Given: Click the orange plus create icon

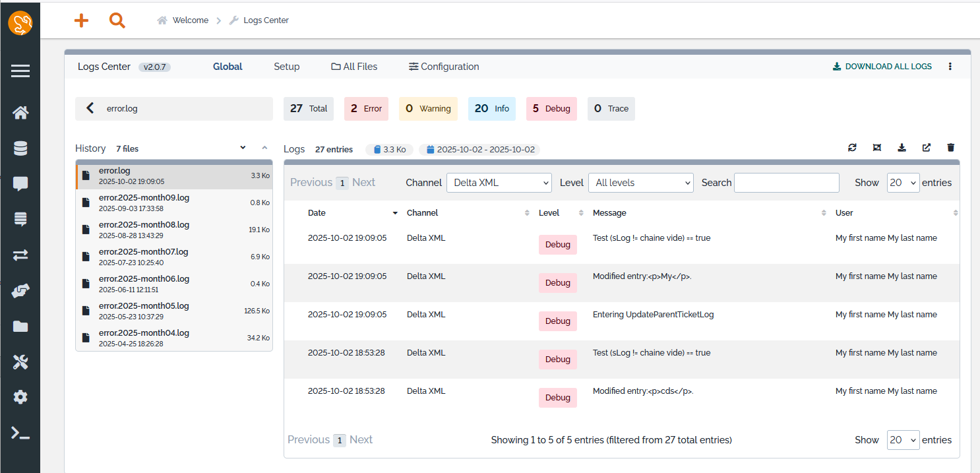Looking at the screenshot, I should pyautogui.click(x=81, y=20).
